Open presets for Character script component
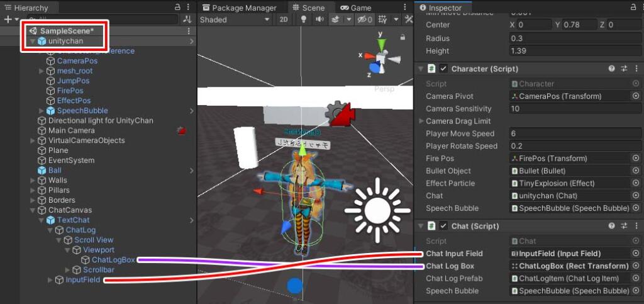This screenshot has width=644, height=304. tap(625, 69)
